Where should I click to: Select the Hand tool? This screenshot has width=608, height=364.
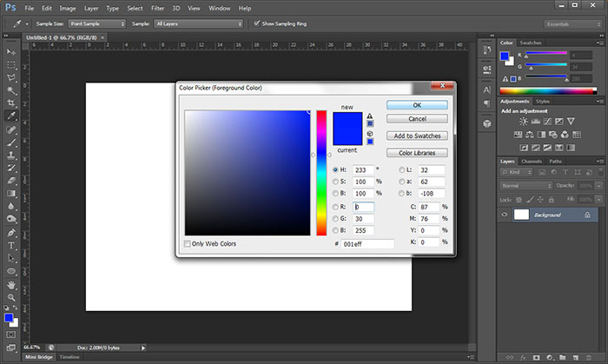click(x=11, y=284)
